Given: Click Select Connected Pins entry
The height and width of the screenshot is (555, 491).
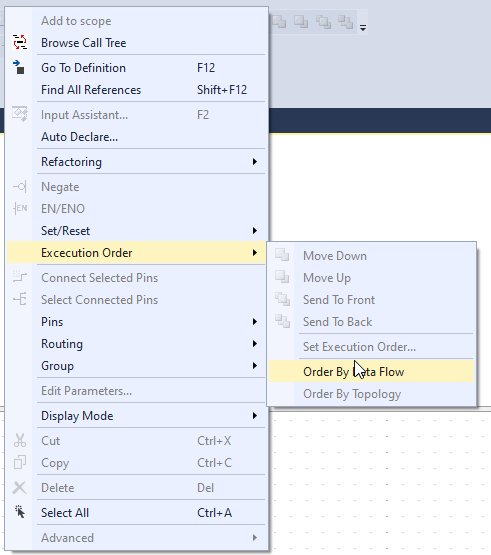Looking at the screenshot, I should point(136,300).
